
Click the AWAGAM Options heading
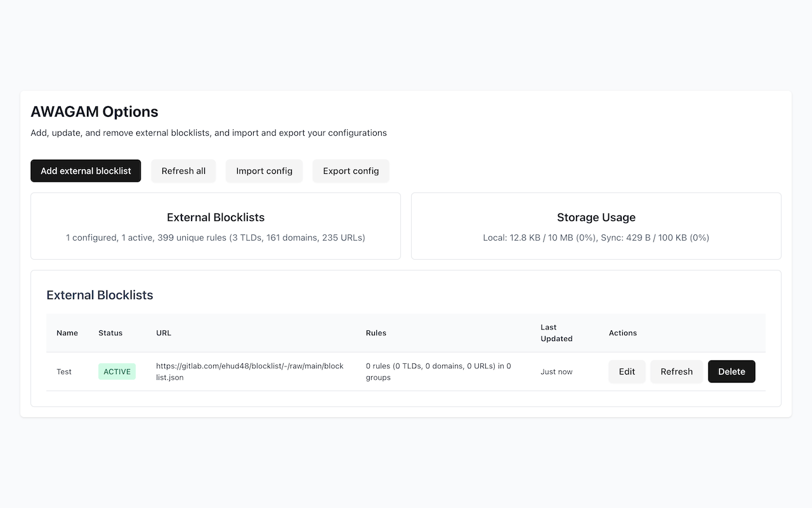[94, 111]
